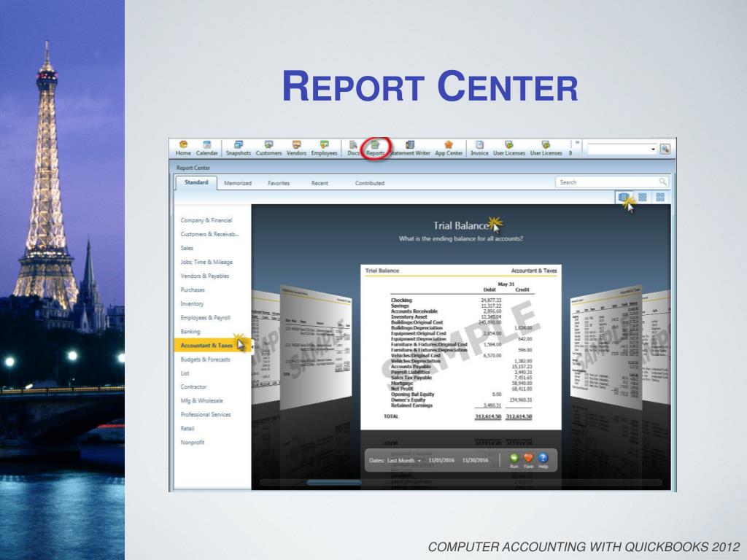Select the Nonprofit category
Screen dimensions: 747x560
click(193, 443)
